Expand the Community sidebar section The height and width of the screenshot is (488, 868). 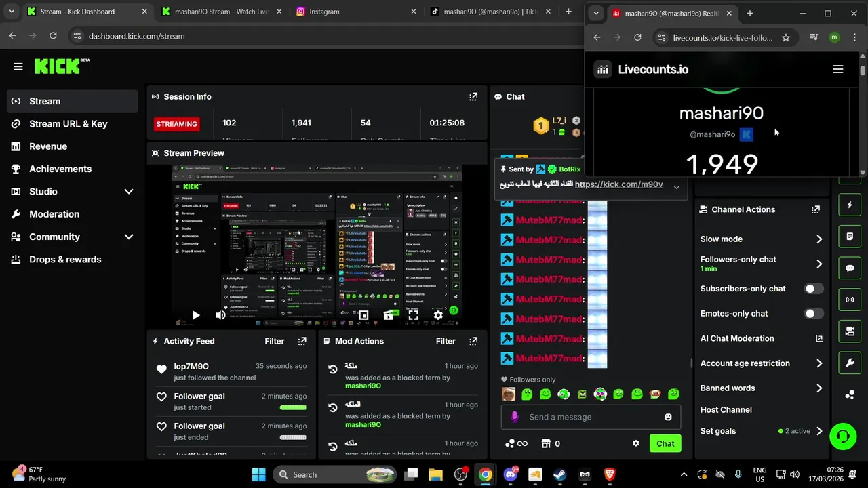[129, 237]
